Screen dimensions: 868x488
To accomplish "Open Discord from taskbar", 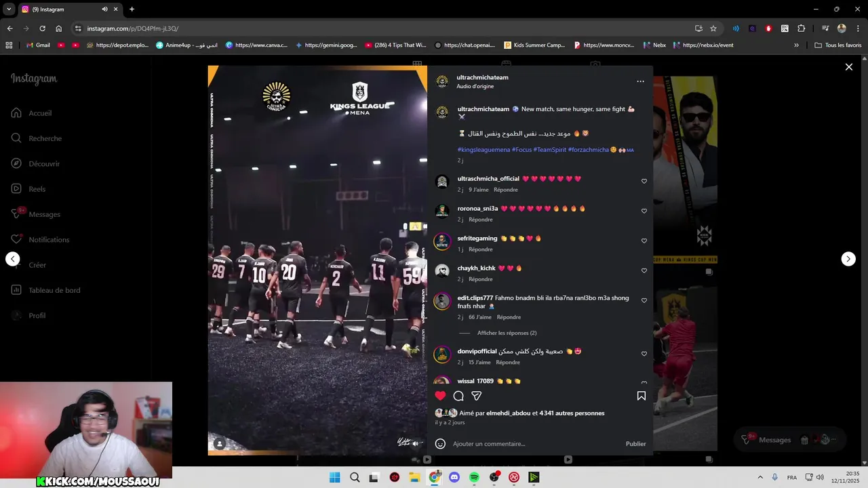I will [x=454, y=477].
